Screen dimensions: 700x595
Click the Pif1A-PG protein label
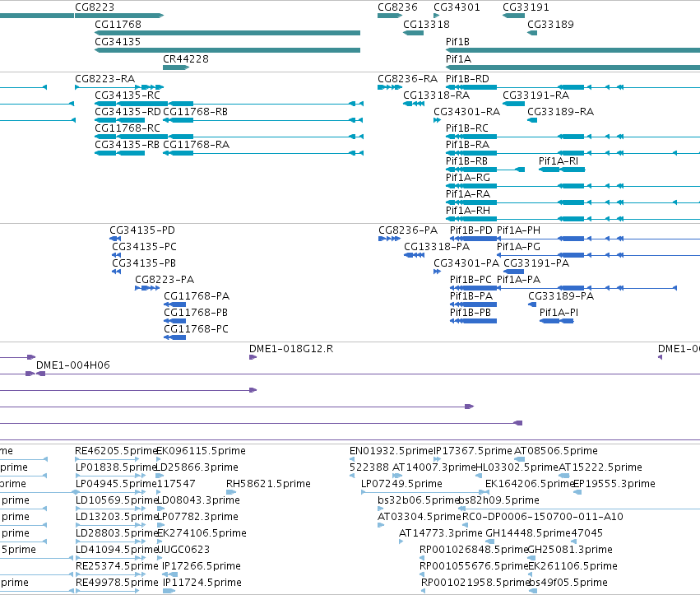(518, 247)
